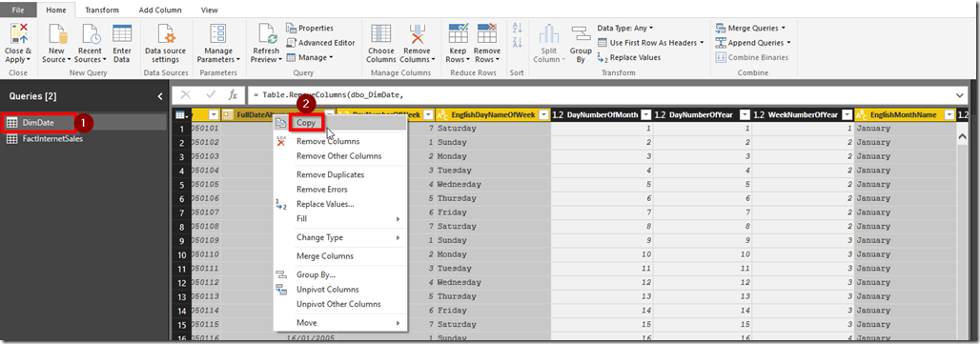Click the Refresh Preview icon
Screen dimensions: 980x344
(x=267, y=33)
